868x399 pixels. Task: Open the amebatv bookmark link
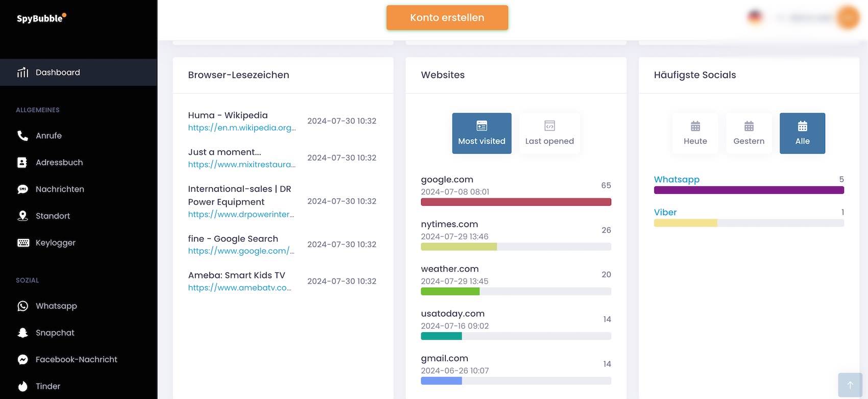[240, 288]
